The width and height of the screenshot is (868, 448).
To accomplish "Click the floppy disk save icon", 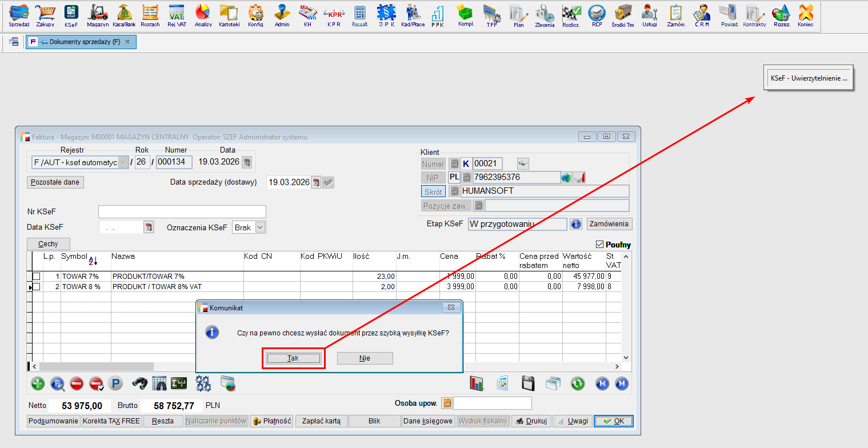I will [x=528, y=383].
